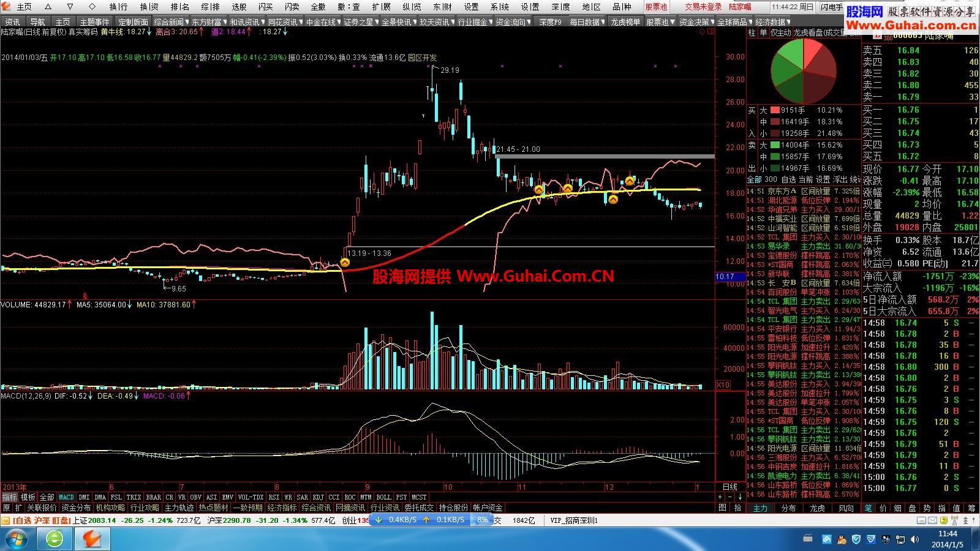Click the 龙虎榜单 button
Image resolution: width=980 pixels, height=551 pixels.
point(625,22)
